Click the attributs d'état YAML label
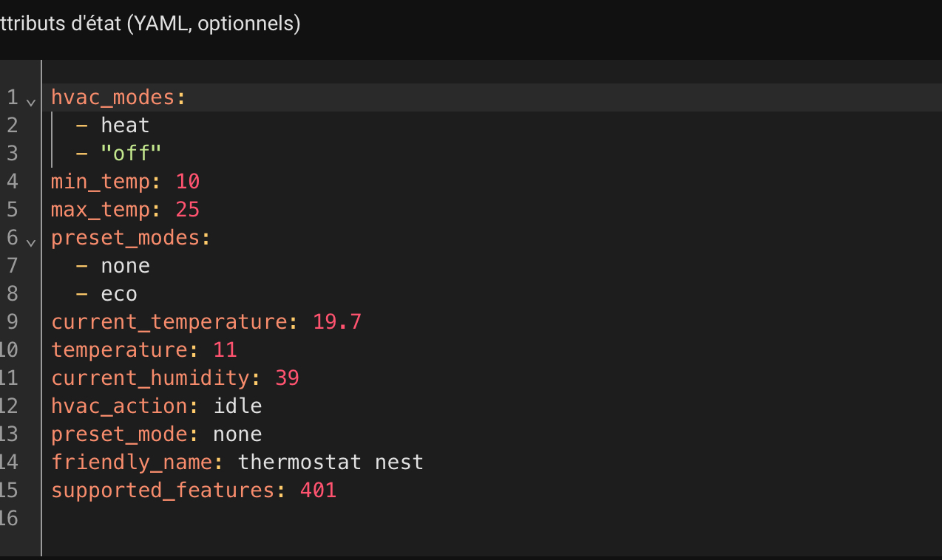This screenshot has height=560, width=942. point(150,24)
